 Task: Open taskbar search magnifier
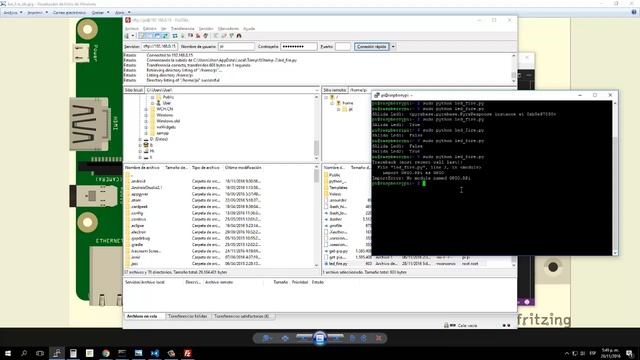coord(24,353)
